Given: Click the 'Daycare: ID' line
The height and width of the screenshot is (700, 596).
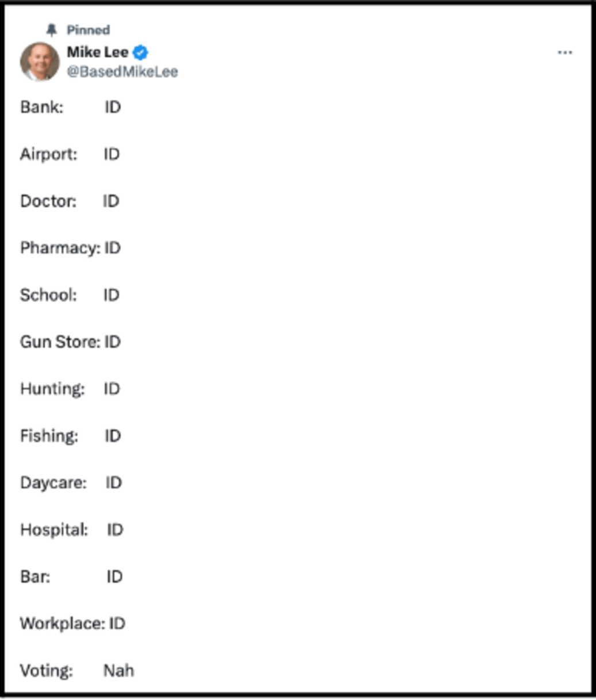Looking at the screenshot, I should point(71,483).
